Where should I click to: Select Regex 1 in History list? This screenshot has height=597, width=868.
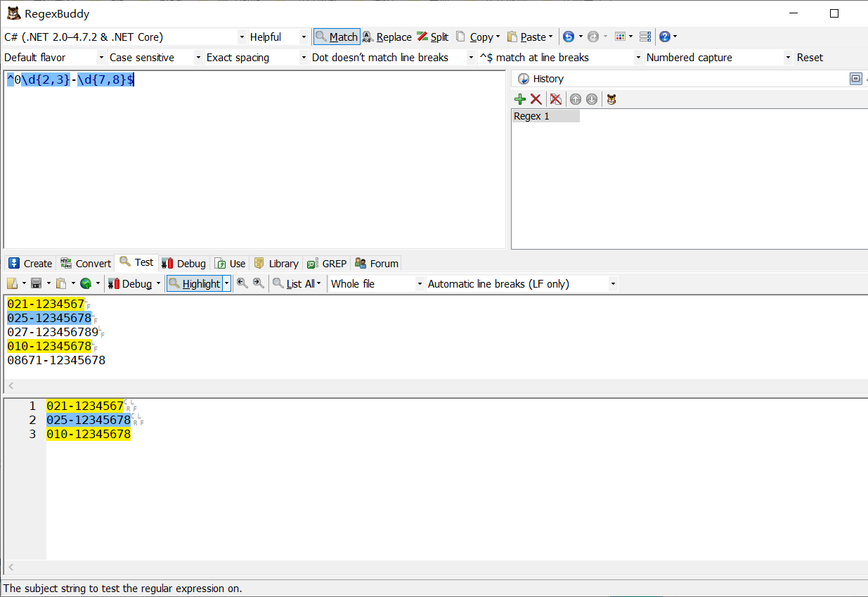point(546,116)
